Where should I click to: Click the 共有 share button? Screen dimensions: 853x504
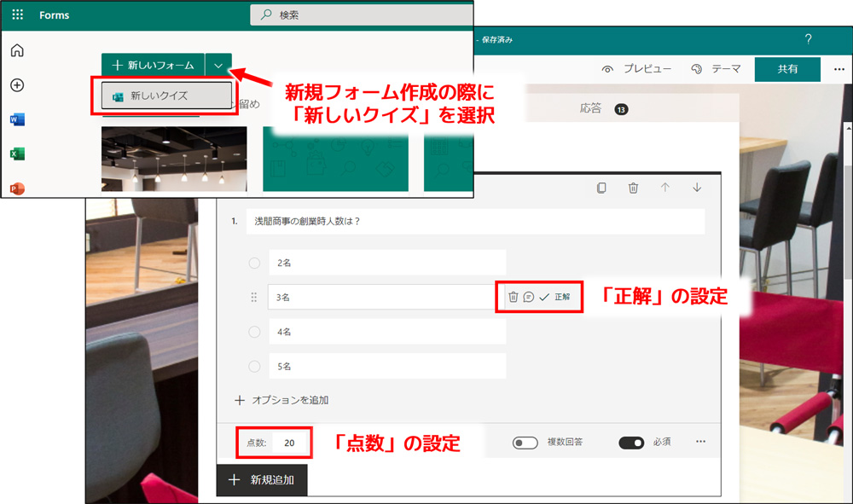click(787, 70)
